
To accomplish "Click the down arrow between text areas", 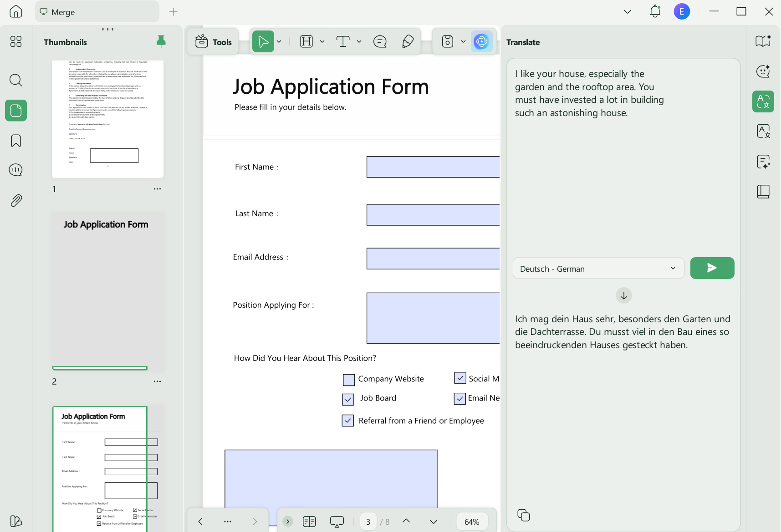I will pos(624,296).
